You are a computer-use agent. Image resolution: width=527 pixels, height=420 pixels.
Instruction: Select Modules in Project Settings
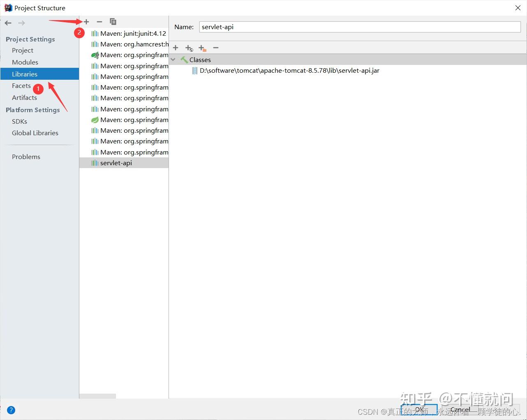pos(25,62)
